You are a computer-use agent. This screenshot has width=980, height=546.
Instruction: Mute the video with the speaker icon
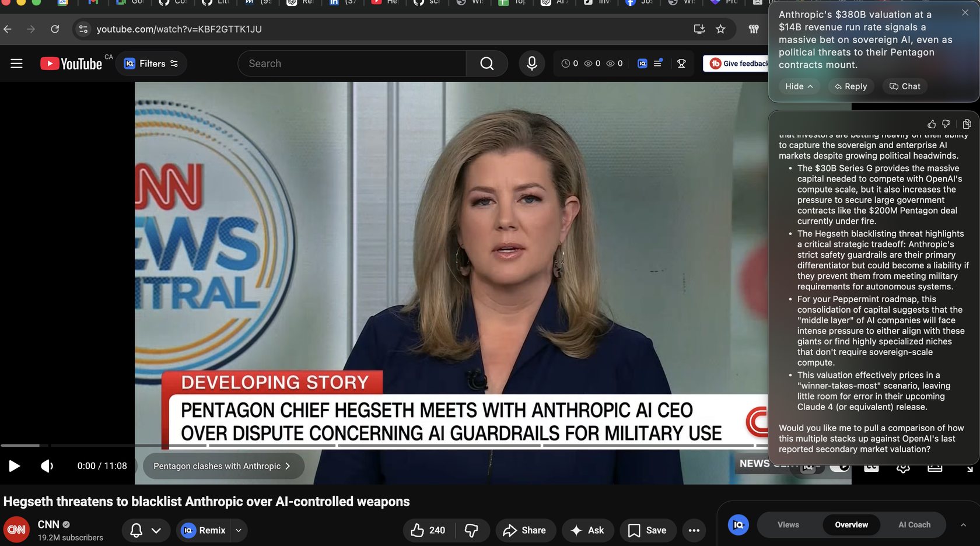coord(47,466)
